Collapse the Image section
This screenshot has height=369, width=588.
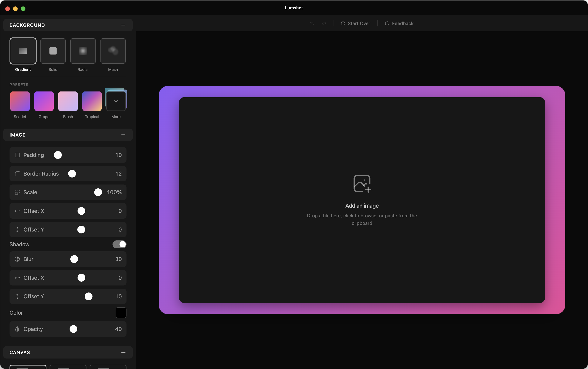pyautogui.click(x=123, y=135)
